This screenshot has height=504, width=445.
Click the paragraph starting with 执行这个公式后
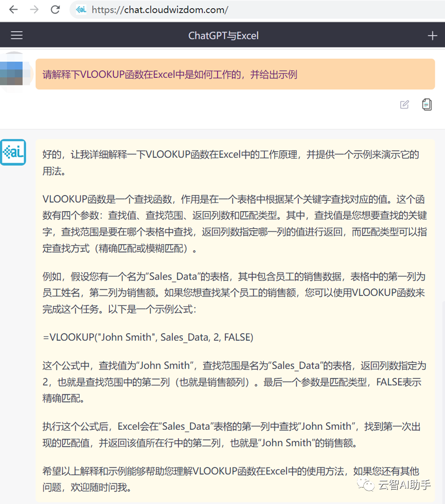(x=232, y=435)
